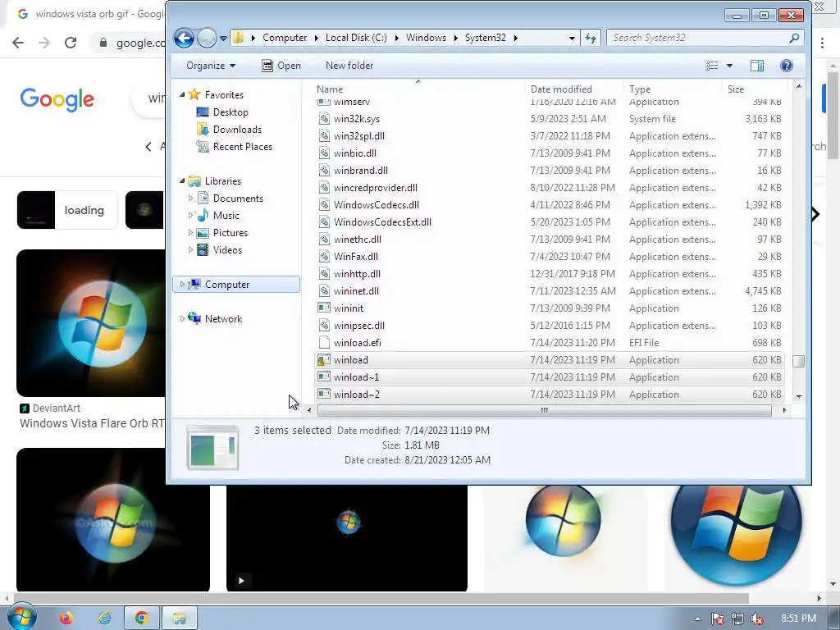
Task: Open the Chrome three-dot menu
Action: pos(822,43)
